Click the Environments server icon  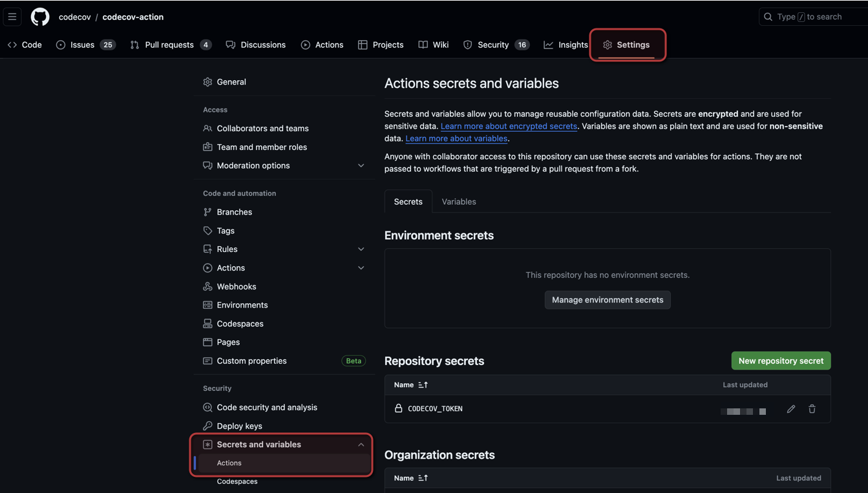207,305
